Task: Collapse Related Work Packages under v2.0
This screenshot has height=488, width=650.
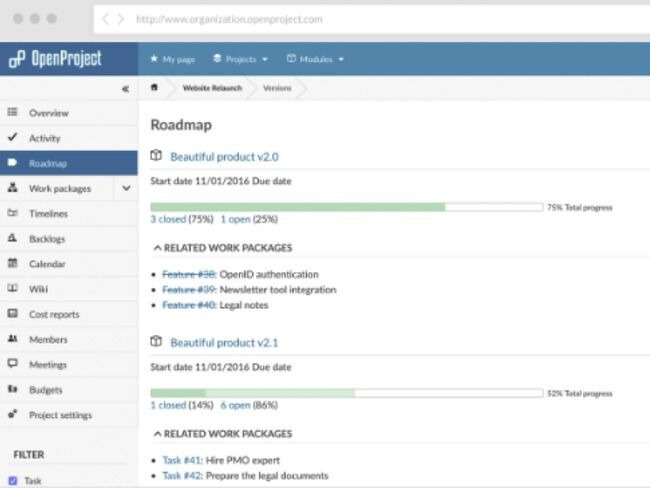Action: (x=158, y=248)
